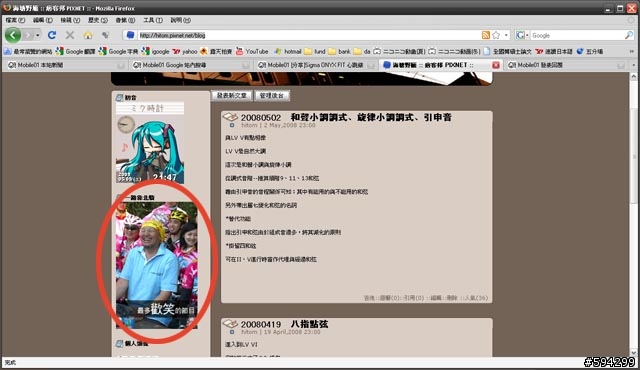640x370 pixels.
Task: Open the ニコニコ動画(9) bookmark
Action: pyautogui.click(x=455, y=51)
